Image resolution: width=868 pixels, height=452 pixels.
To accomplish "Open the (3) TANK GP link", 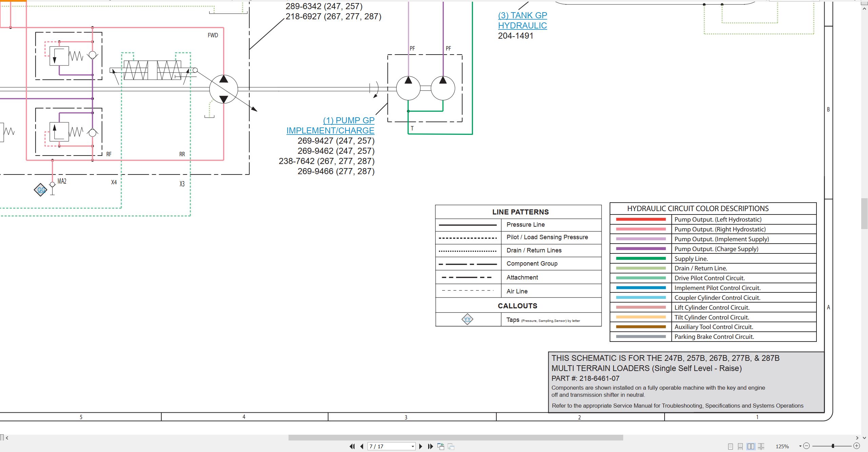I will [x=522, y=15].
